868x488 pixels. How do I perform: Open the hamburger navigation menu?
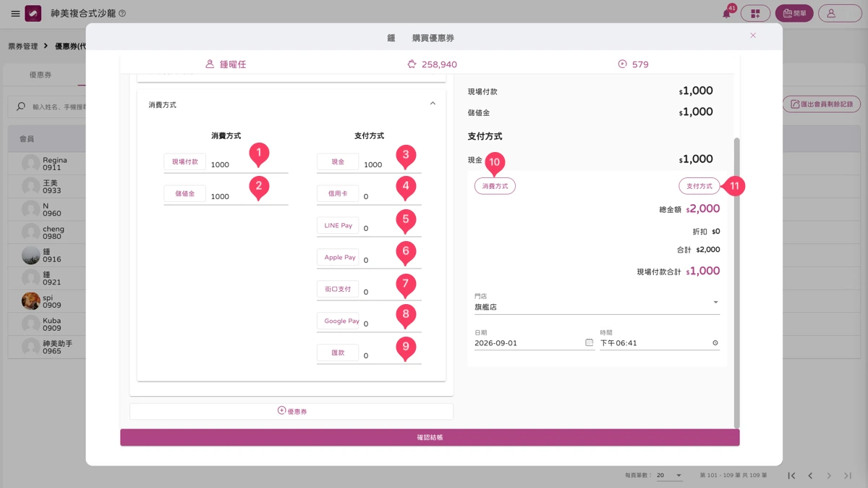point(15,14)
